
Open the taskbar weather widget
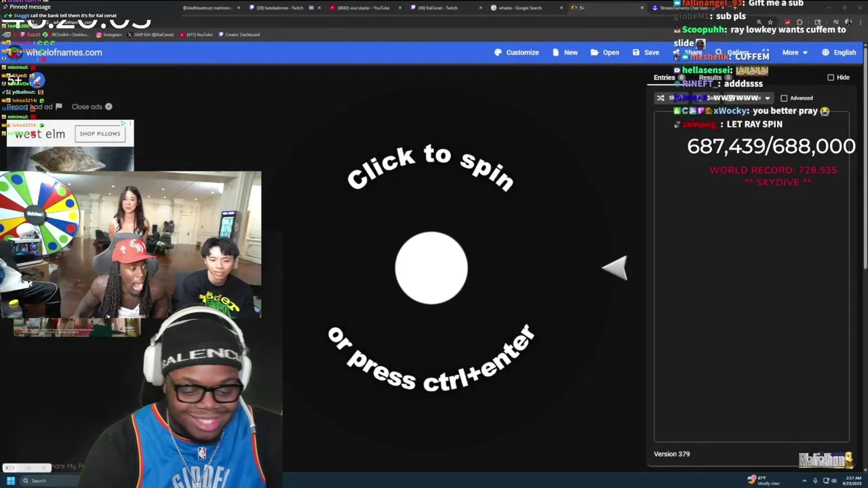(764, 480)
